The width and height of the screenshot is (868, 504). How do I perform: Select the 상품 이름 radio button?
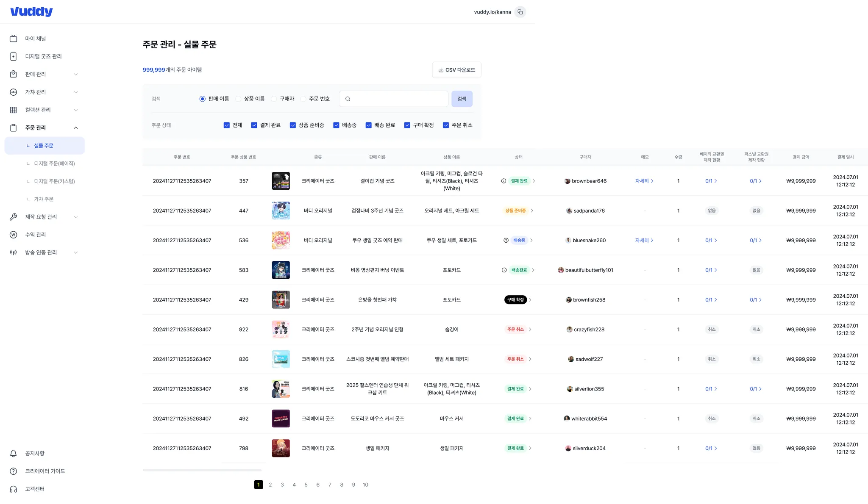point(238,99)
